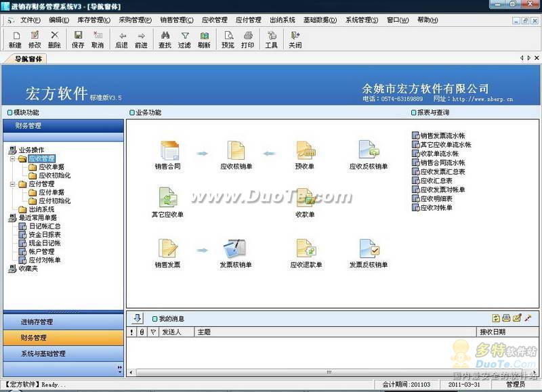
Task: Click the 取消 toolbar icon
Action: point(98,39)
